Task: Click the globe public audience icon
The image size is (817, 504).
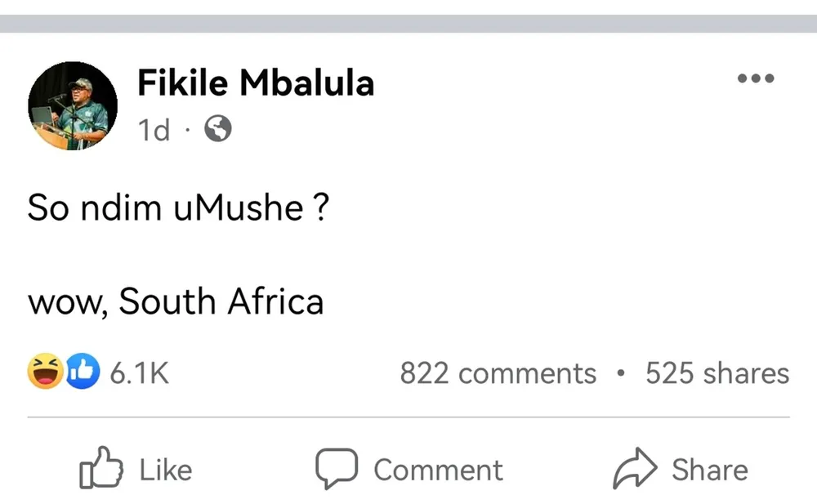Action: (217, 128)
